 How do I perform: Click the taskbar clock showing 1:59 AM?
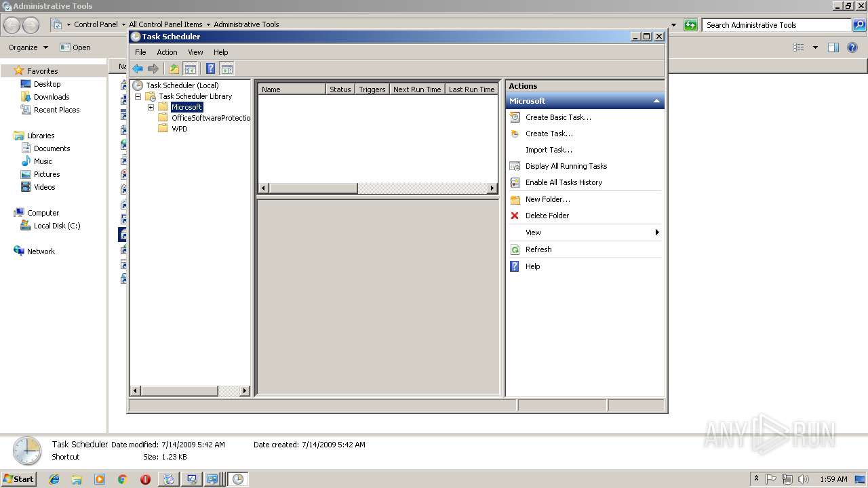(x=833, y=479)
